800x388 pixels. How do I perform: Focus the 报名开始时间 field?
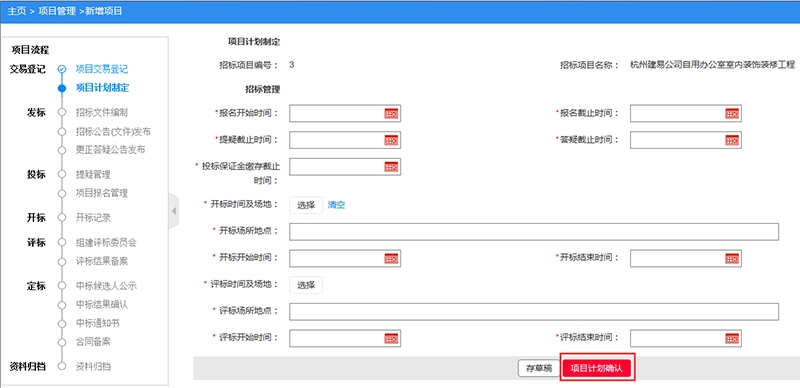[345, 114]
